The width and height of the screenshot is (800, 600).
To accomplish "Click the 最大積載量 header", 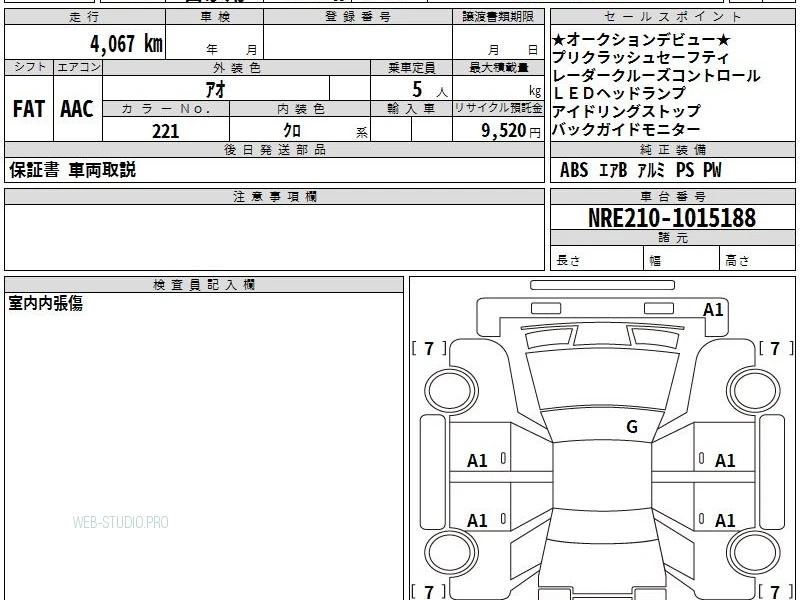I will pos(498,67).
